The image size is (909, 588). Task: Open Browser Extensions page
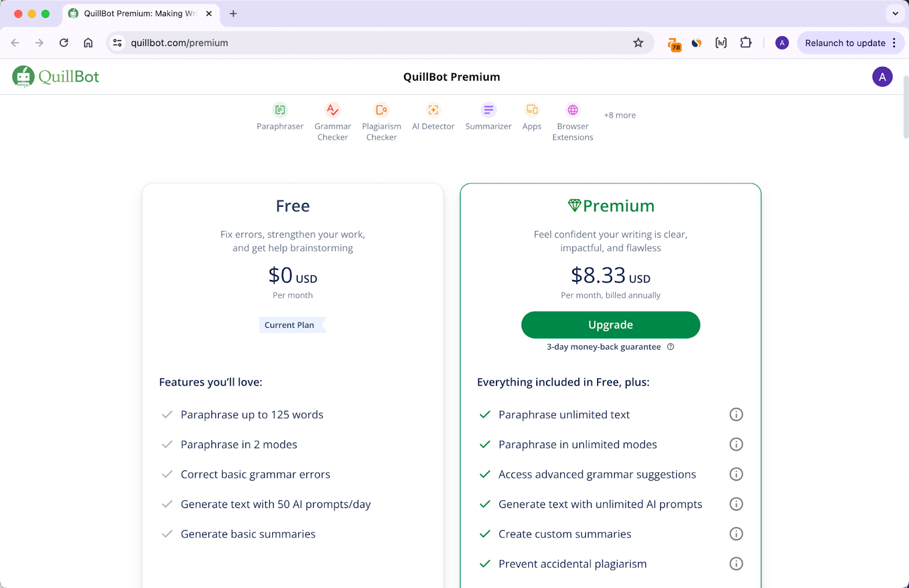[573, 121]
